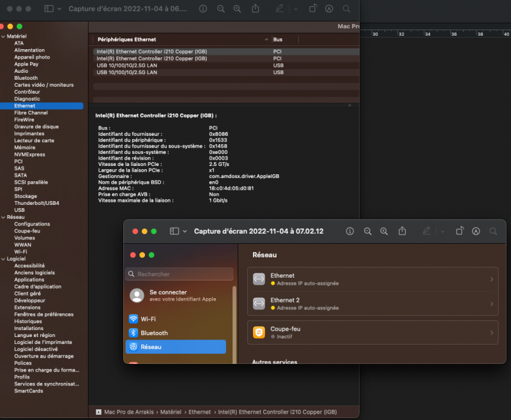Click search magnifier in the 07.02.12 Preview toolbar
Screen dimensions: 511x420
click(x=493, y=231)
